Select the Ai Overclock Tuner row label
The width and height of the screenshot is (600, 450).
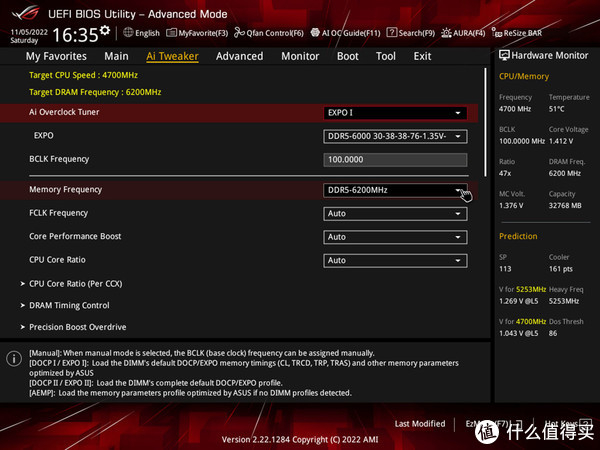64,112
